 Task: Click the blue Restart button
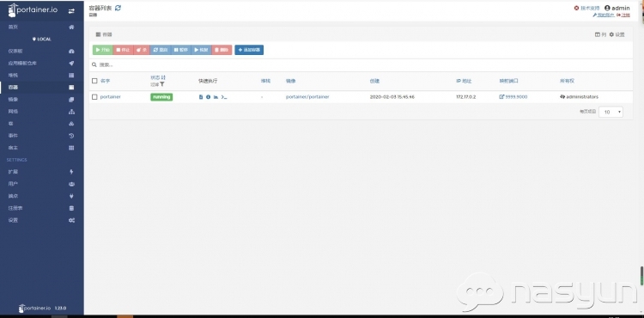(x=161, y=50)
